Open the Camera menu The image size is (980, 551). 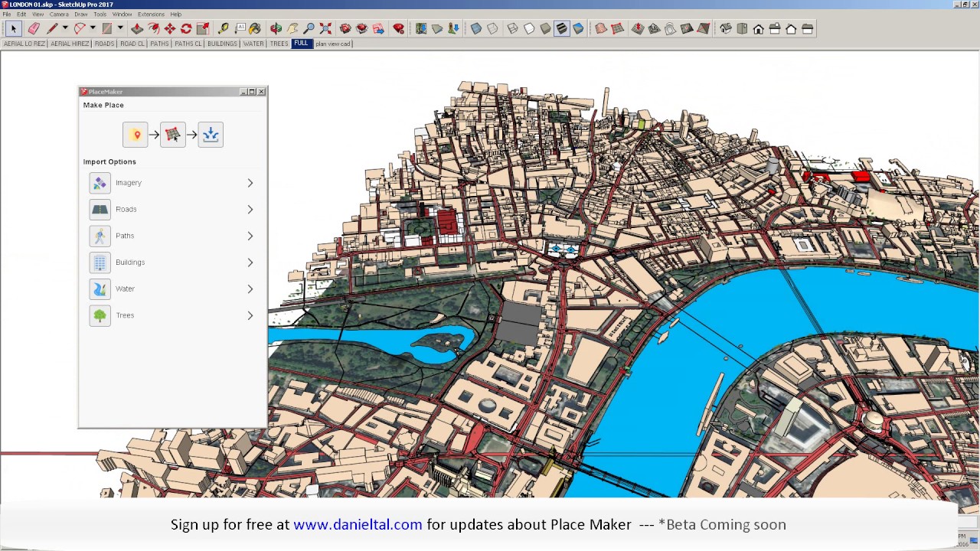59,14
